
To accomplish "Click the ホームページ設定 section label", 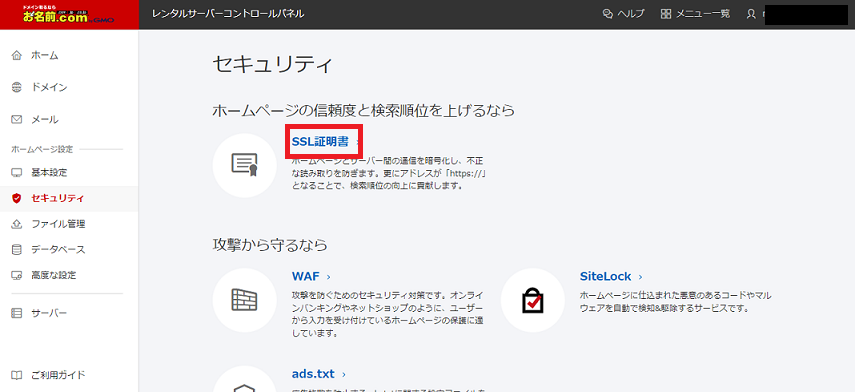I will 42,149.
